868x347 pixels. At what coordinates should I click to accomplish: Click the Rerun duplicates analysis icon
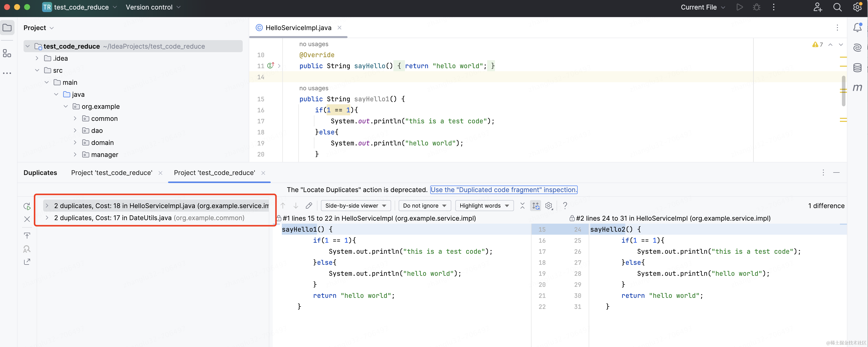point(27,206)
